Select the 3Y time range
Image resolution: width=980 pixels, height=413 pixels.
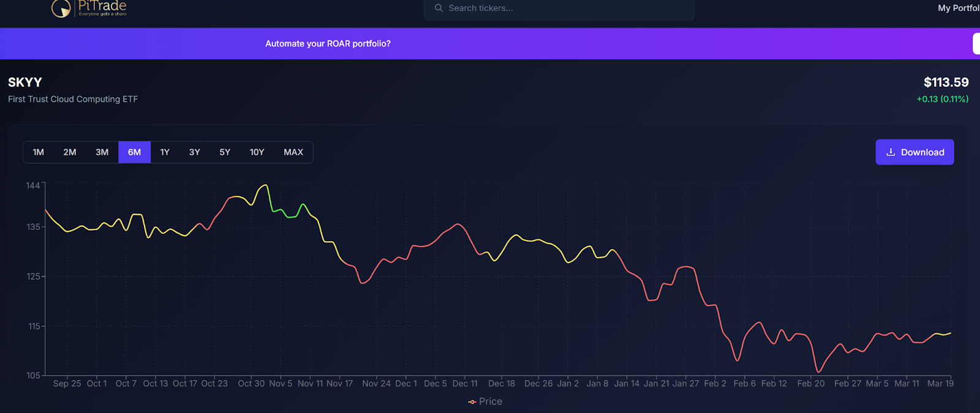(195, 152)
